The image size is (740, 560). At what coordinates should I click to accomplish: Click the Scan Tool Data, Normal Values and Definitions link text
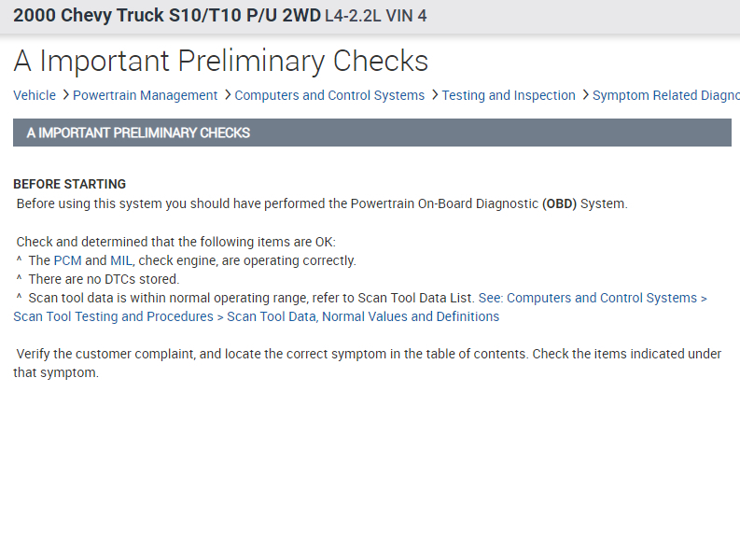[x=363, y=316]
